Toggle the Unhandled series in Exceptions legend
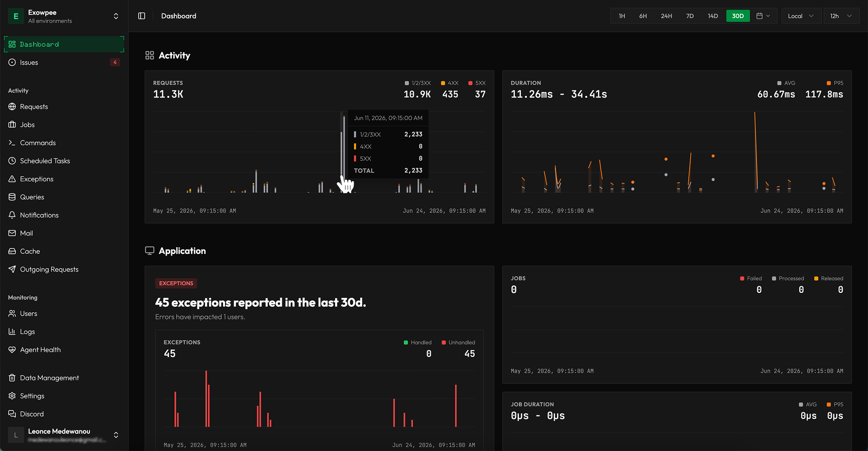 pos(458,343)
